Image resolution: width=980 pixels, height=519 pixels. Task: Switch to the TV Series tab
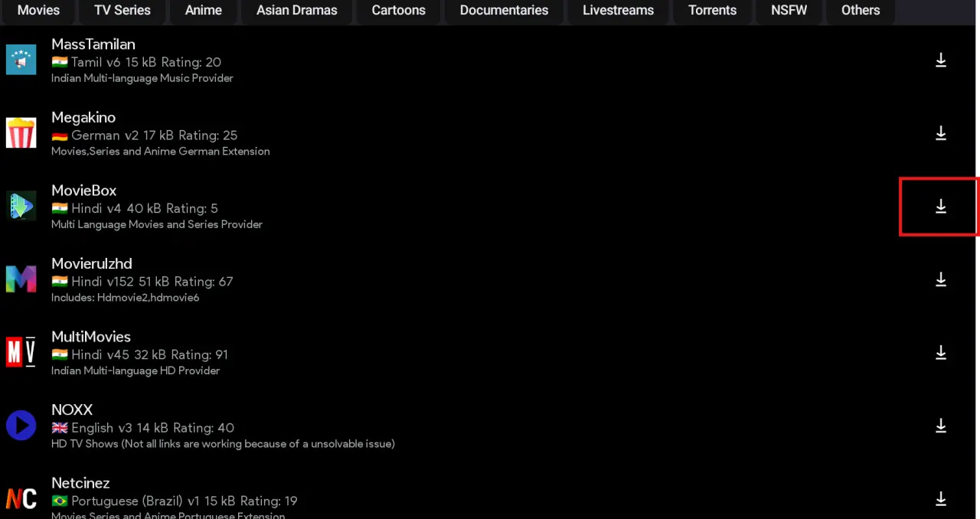122,11
